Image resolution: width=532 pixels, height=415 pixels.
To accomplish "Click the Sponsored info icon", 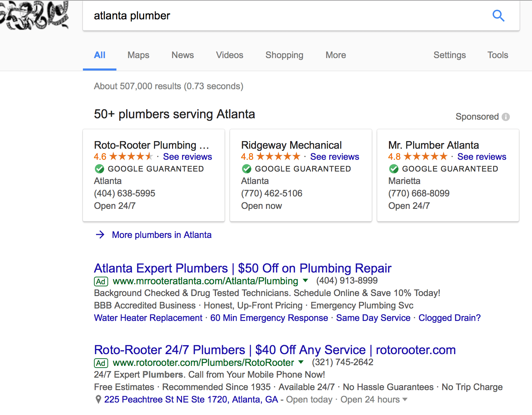I will [x=506, y=117].
